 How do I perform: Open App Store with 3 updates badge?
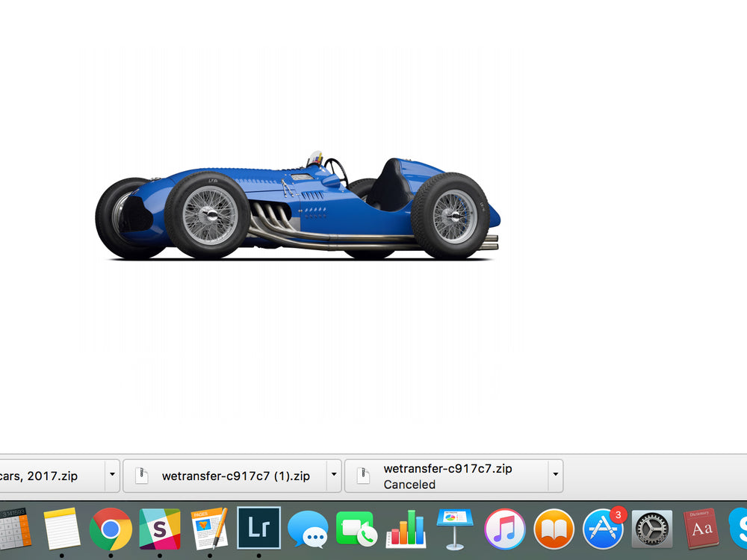coord(603,529)
